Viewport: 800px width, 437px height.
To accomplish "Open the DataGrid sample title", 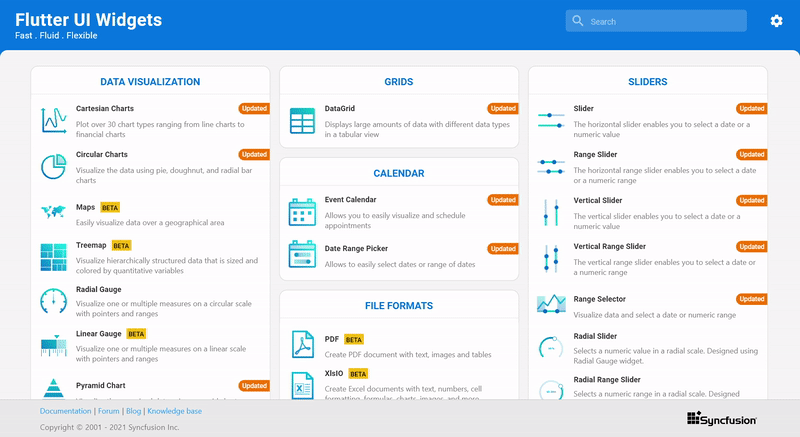I will click(340, 109).
